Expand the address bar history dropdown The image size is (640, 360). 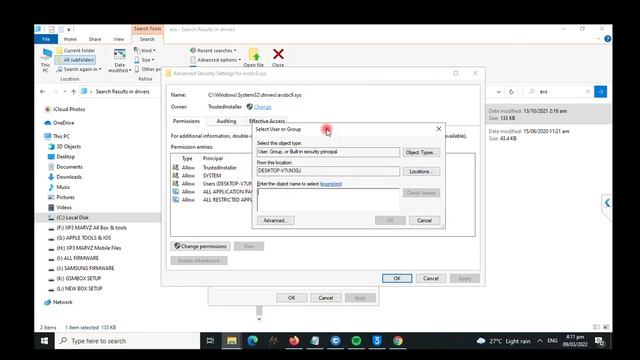498,92
